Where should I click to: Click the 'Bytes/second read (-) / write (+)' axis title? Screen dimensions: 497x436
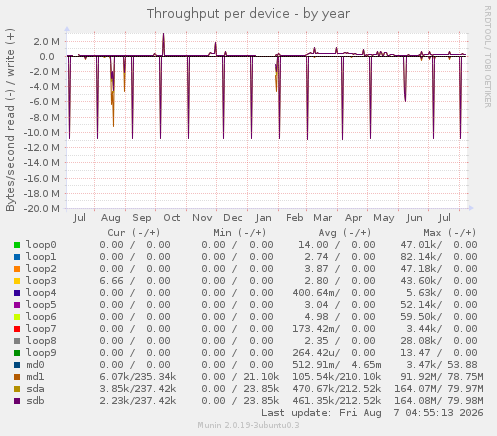point(10,120)
